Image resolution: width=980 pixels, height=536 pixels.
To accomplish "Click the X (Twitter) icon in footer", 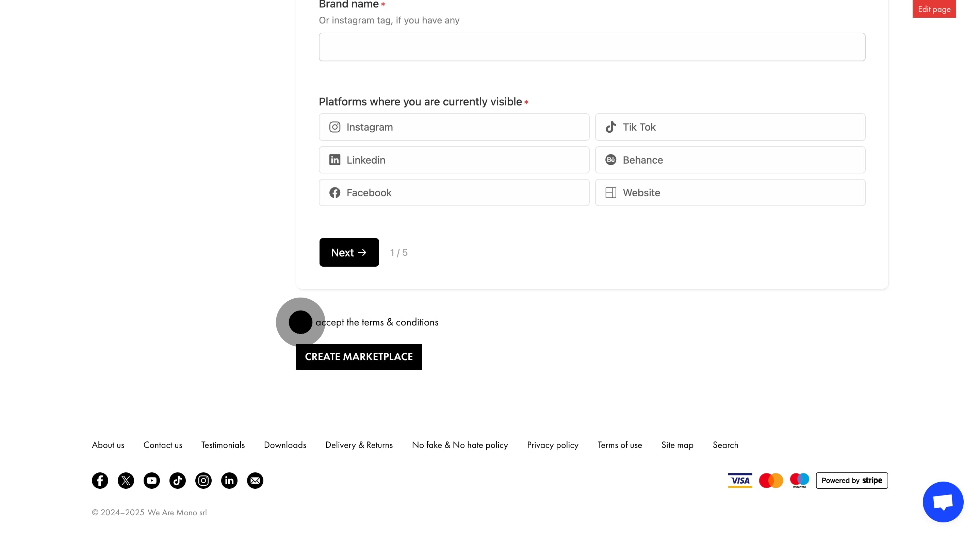I will pyautogui.click(x=126, y=481).
